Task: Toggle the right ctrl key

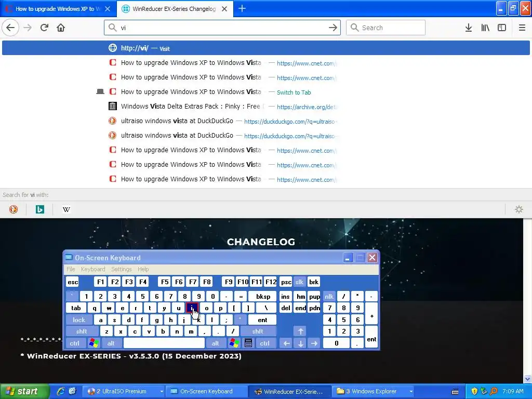Action: pos(264,343)
